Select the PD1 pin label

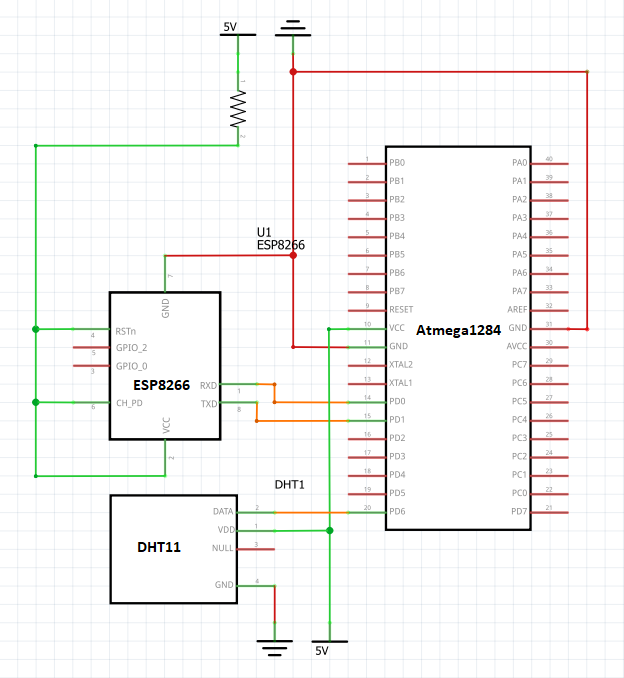(397, 419)
